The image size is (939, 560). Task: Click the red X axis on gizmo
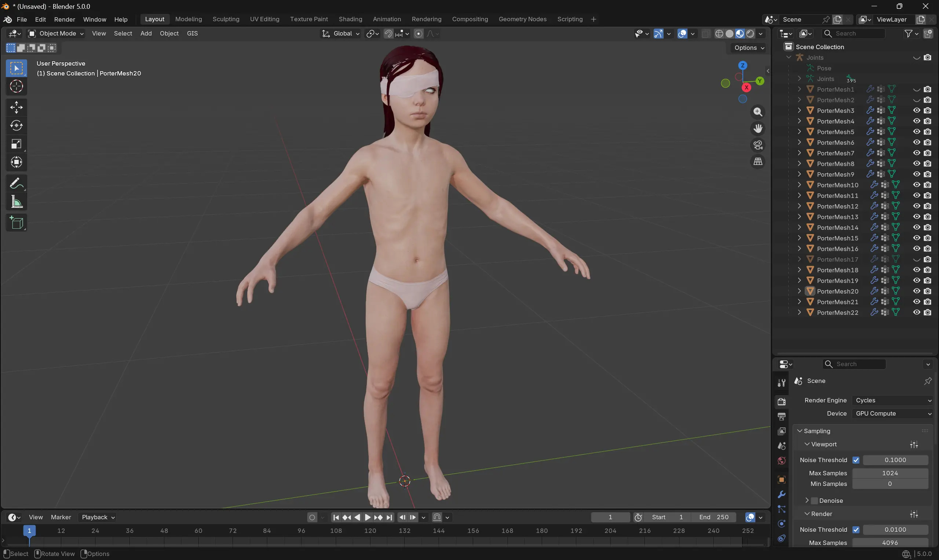[746, 88]
